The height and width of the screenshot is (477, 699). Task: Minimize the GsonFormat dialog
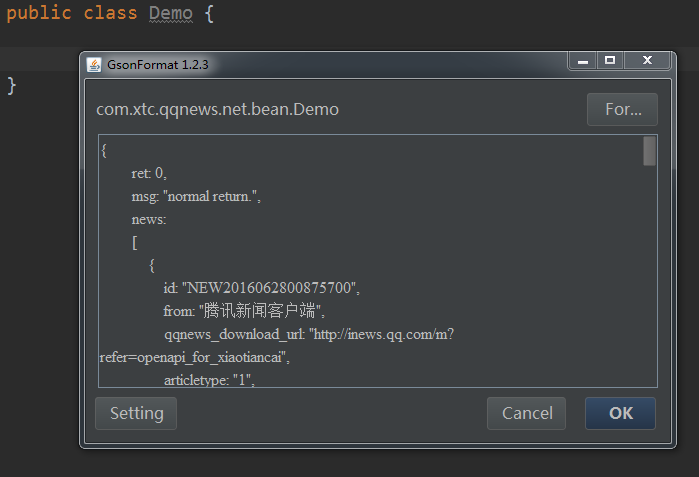tap(582, 61)
